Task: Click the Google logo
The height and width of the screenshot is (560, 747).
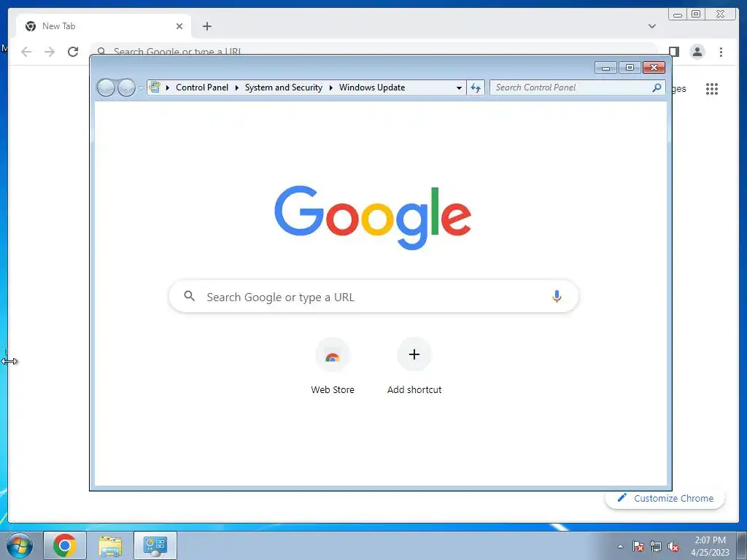Action: [373, 217]
